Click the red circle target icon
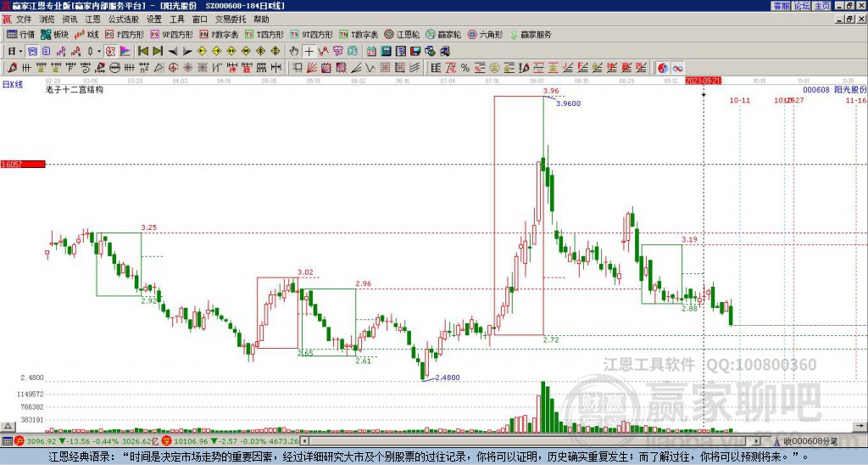This screenshot has width=868, height=465. [173, 68]
